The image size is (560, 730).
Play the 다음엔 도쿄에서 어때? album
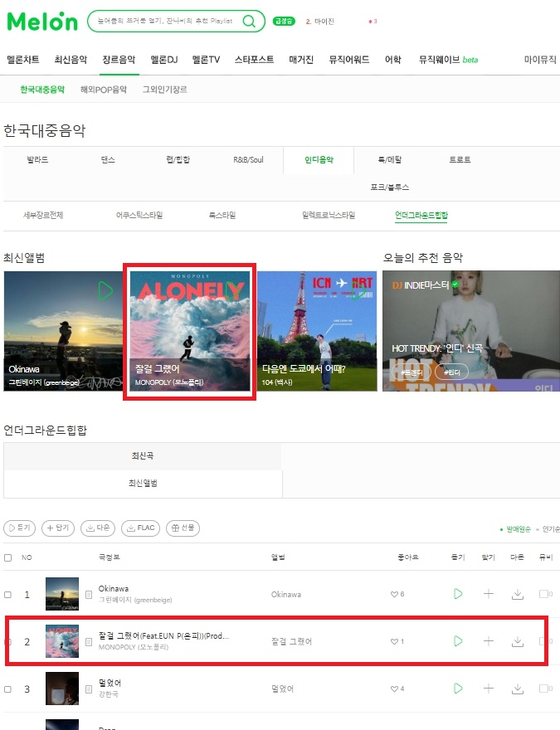[x=358, y=290]
